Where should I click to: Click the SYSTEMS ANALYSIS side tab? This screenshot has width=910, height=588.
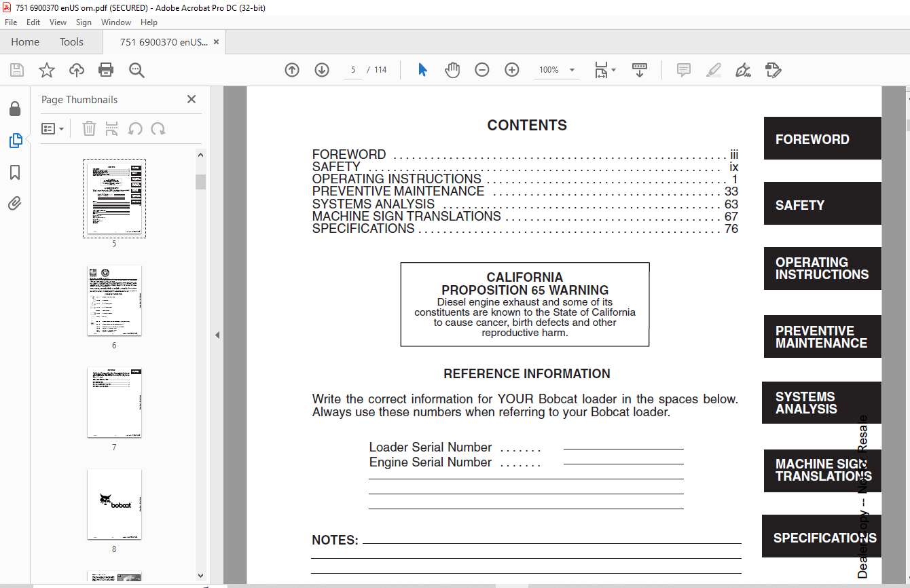tap(822, 403)
